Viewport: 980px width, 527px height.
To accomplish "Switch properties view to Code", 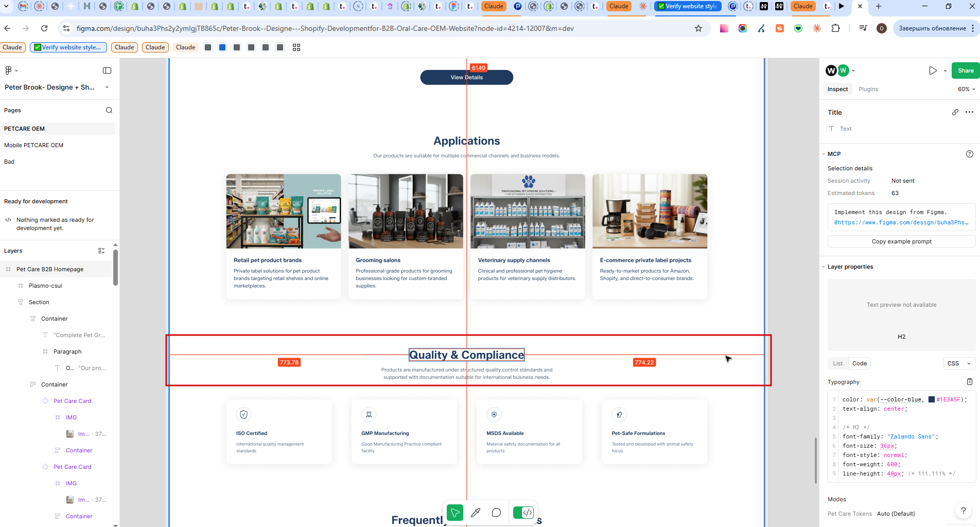I will [x=860, y=363].
